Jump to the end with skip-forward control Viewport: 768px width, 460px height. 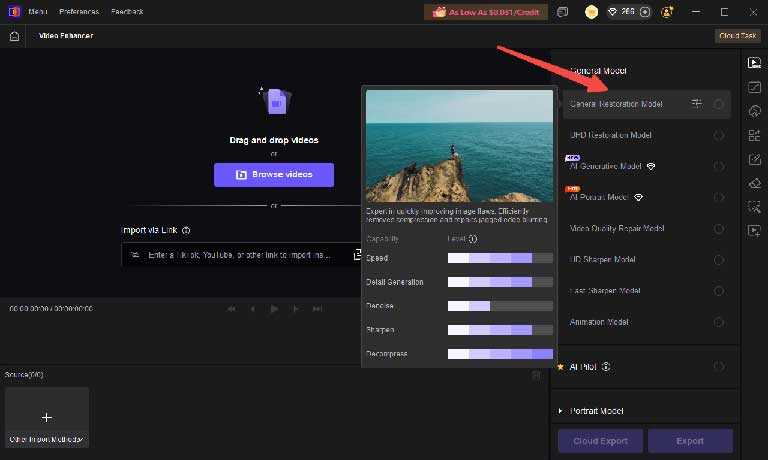click(x=317, y=309)
